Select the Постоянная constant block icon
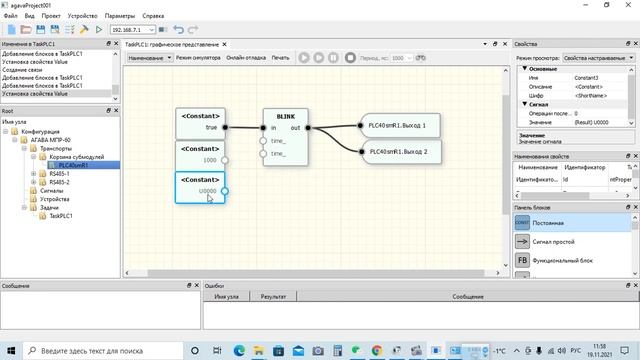This screenshot has height=360, width=640. point(522,223)
